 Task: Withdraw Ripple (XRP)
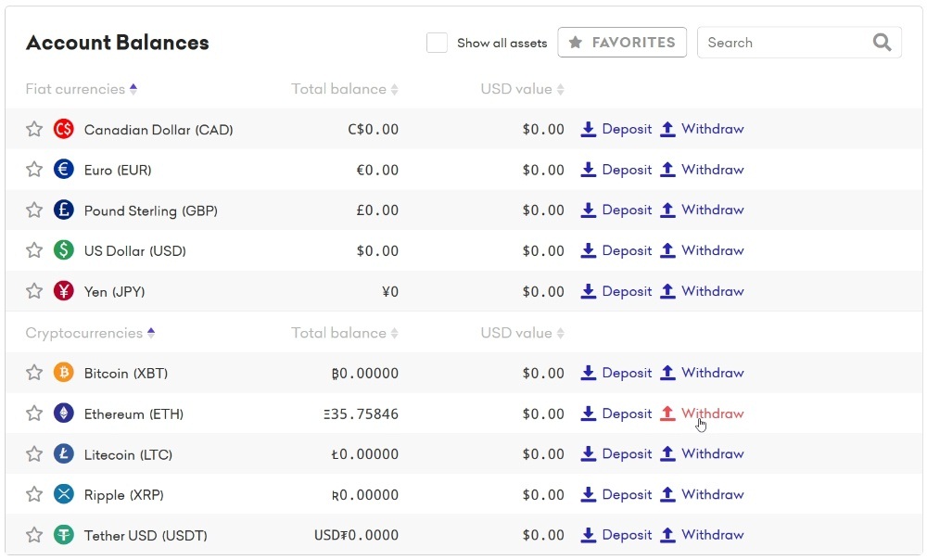point(702,494)
